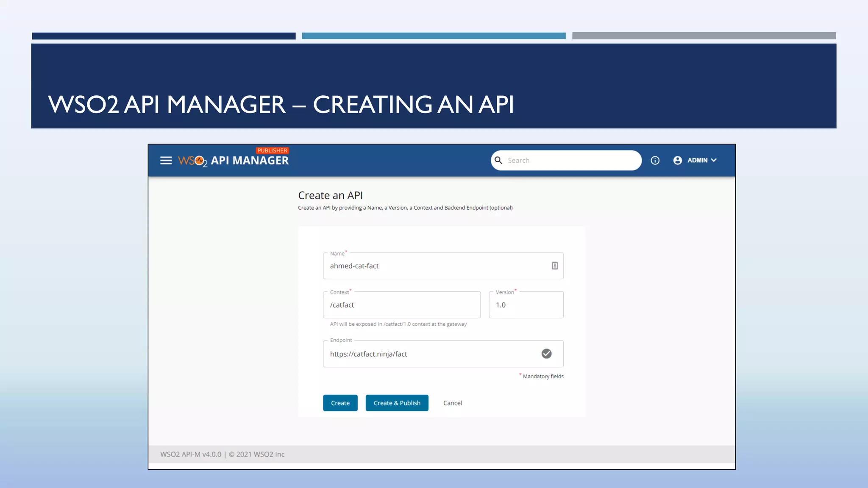The image size is (868, 488).
Task: Click the autofill icon in Name field
Action: pyautogui.click(x=554, y=266)
